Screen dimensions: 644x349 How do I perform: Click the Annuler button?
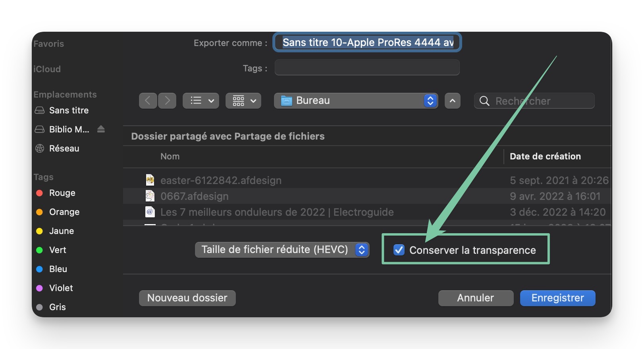tap(476, 298)
